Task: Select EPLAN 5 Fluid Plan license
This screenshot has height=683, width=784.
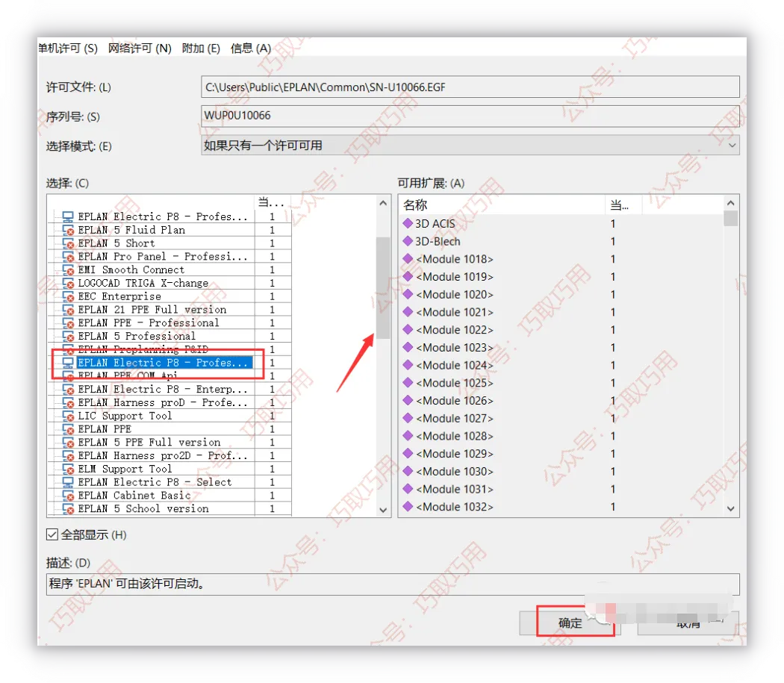Action: tap(131, 230)
